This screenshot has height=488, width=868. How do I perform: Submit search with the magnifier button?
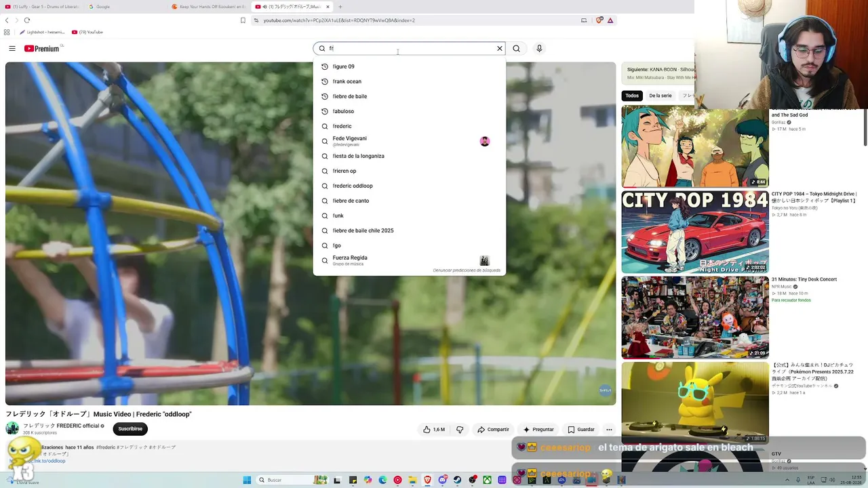pyautogui.click(x=517, y=49)
